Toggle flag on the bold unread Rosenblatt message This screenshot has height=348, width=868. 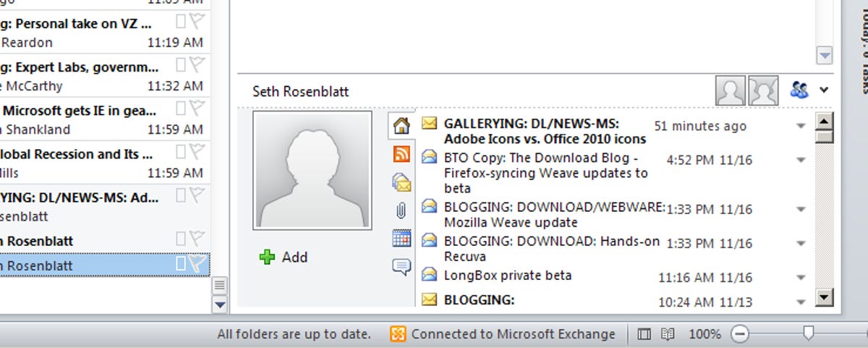197,239
